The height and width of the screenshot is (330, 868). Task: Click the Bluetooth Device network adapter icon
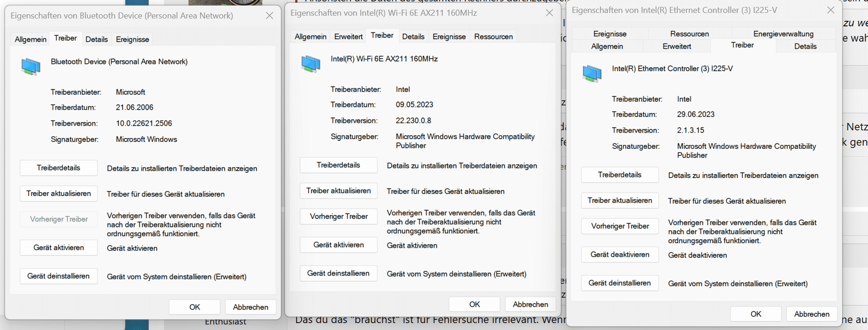(31, 67)
